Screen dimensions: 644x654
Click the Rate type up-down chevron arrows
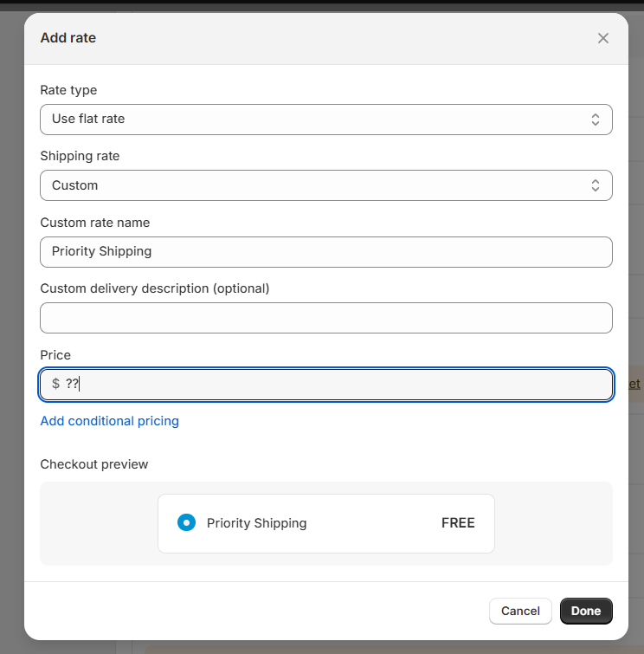596,120
